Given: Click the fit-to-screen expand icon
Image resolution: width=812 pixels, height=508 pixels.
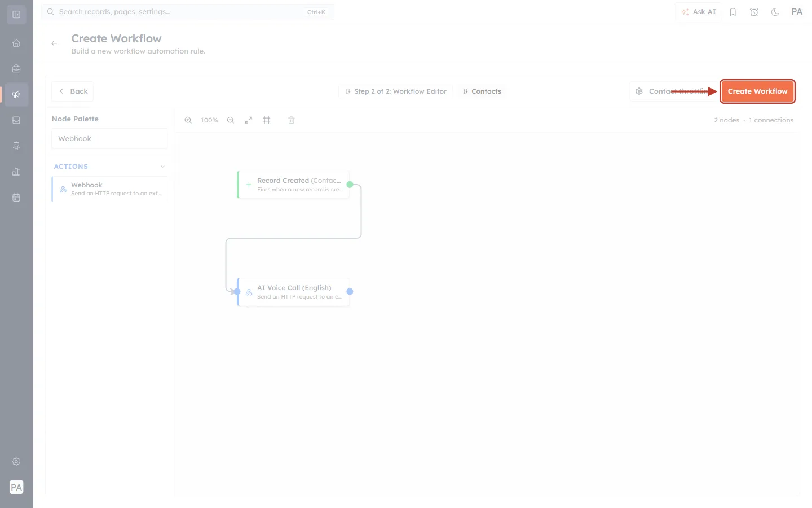Looking at the screenshot, I should tap(249, 120).
